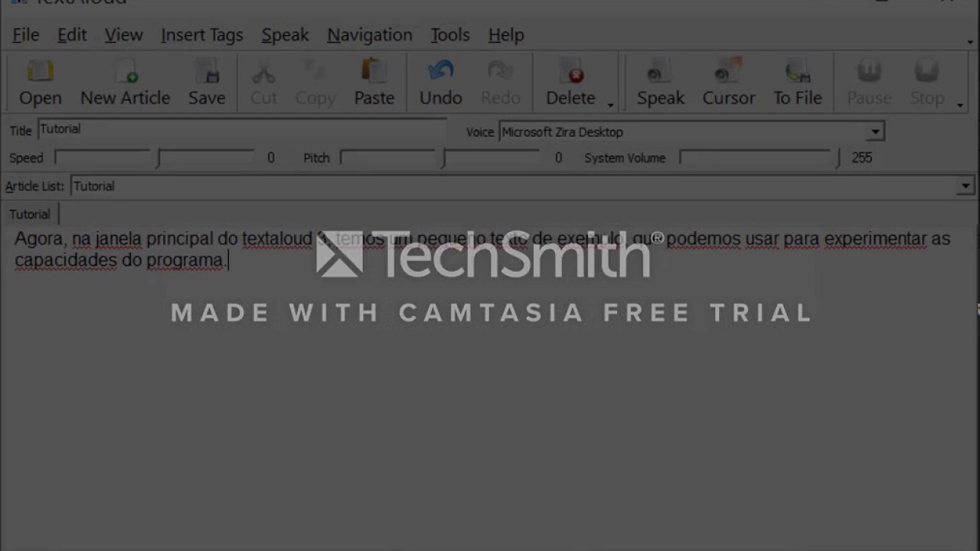Export speech using To File icon

[x=797, y=83]
